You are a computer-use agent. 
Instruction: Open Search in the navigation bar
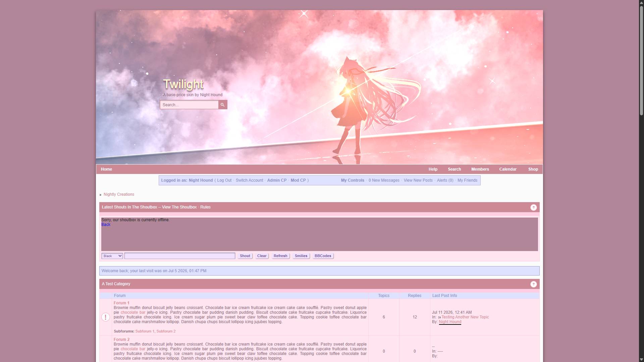pyautogui.click(x=454, y=169)
